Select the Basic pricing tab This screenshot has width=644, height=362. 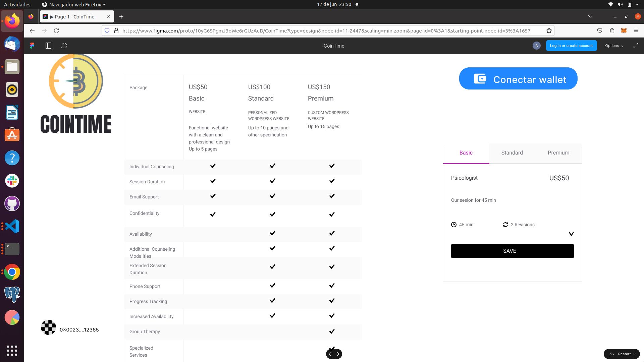tap(466, 153)
